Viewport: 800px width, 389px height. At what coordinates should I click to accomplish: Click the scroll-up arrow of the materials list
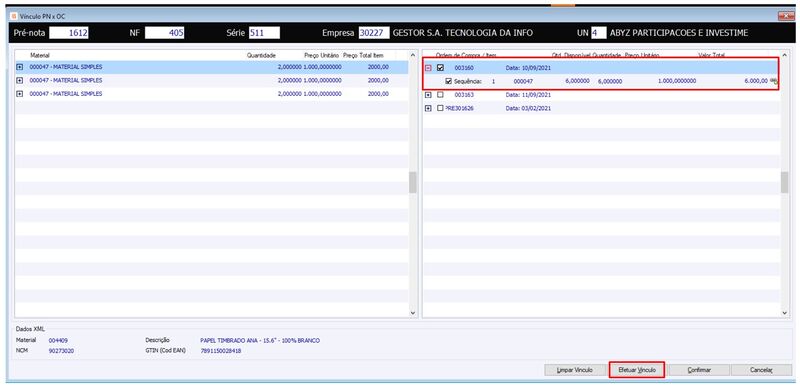click(413, 55)
